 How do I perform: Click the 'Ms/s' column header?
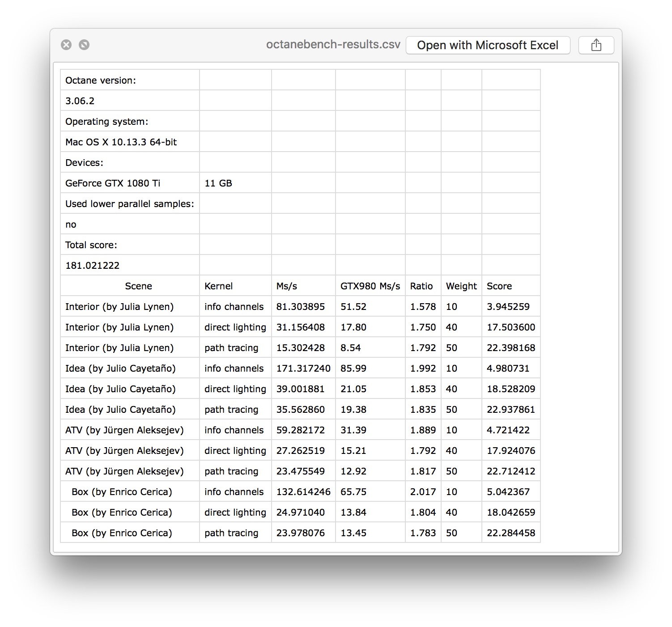point(303,286)
